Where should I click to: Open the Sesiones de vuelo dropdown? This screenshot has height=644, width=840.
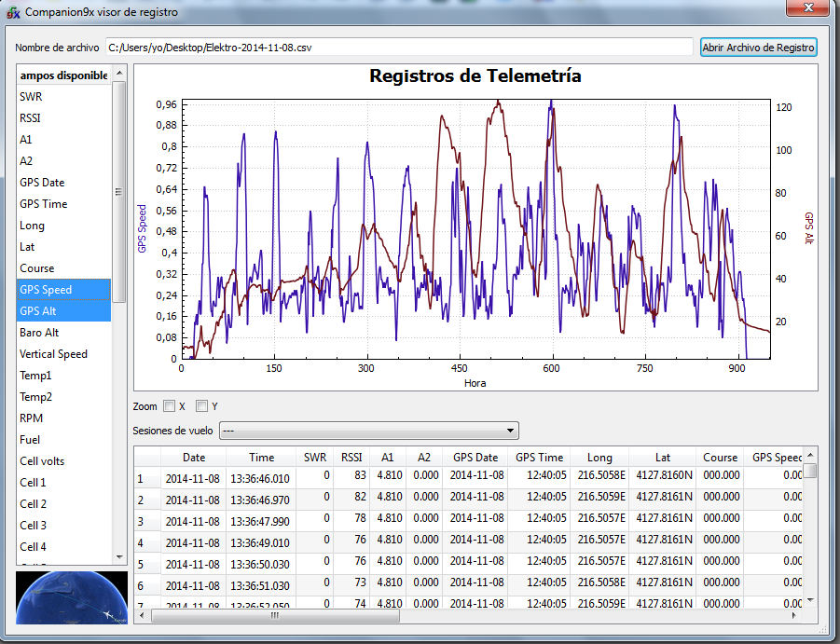[x=368, y=431]
